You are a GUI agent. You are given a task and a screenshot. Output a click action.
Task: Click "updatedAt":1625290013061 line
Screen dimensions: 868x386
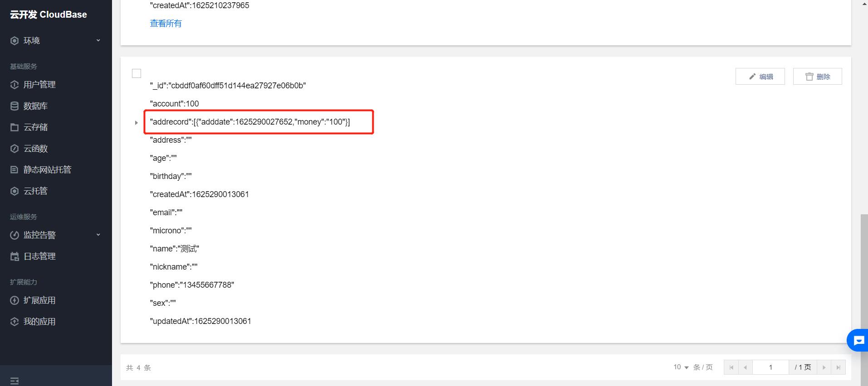point(200,321)
